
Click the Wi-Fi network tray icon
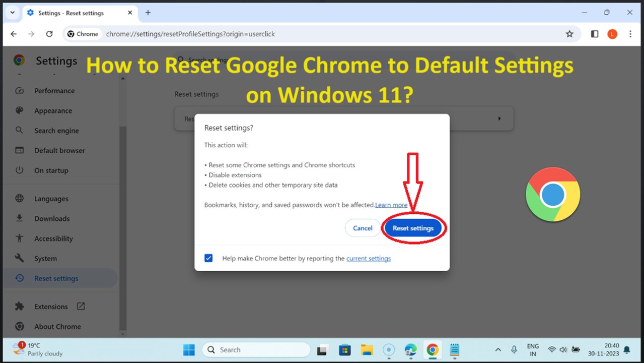tap(552, 350)
